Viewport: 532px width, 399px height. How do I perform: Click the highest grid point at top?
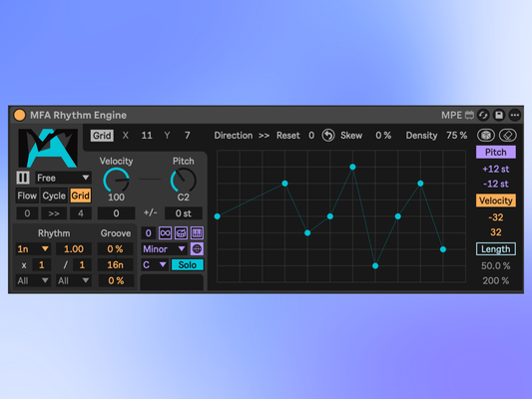(352, 167)
